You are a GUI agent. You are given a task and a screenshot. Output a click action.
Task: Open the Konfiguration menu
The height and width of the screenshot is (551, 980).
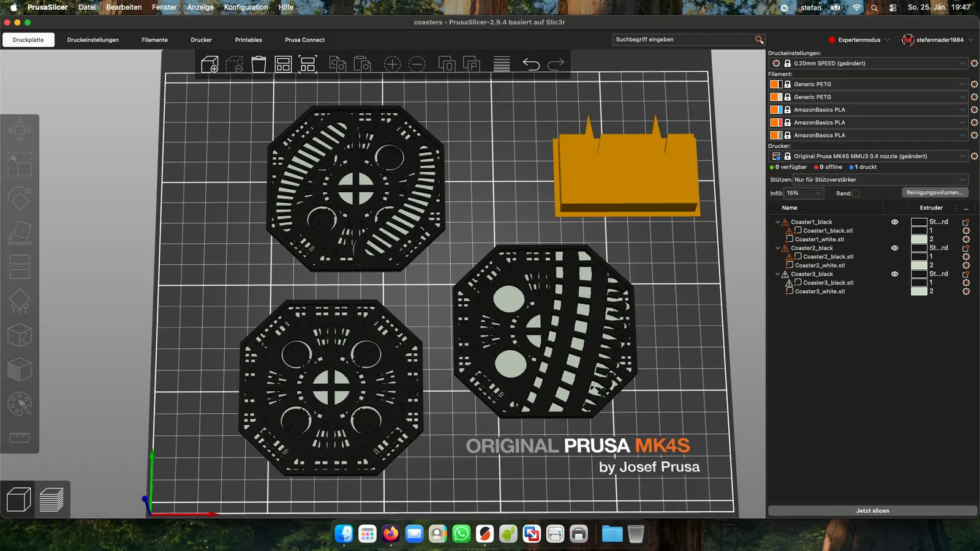pos(246,7)
